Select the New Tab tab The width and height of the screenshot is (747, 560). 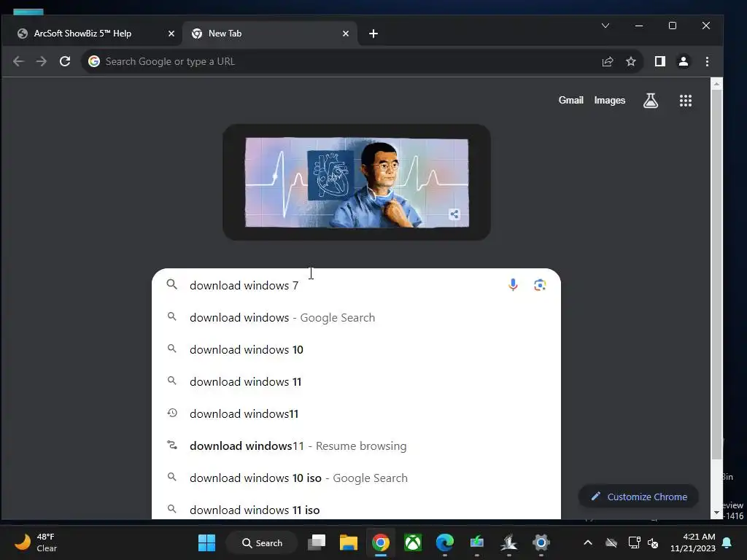tap(270, 34)
